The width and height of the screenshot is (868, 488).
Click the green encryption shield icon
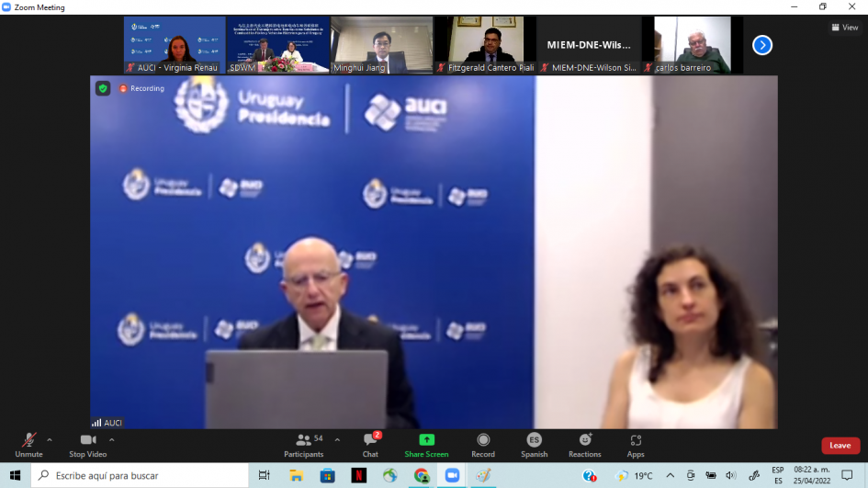click(103, 88)
